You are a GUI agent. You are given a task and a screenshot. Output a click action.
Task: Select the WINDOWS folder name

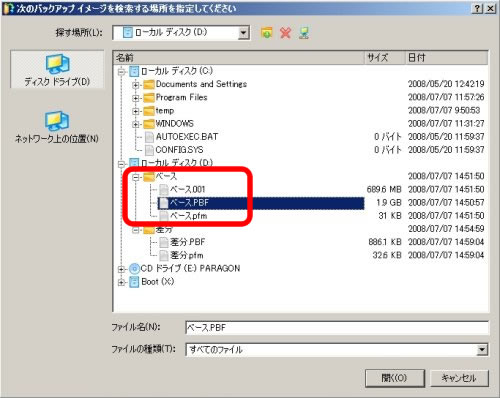point(175,124)
